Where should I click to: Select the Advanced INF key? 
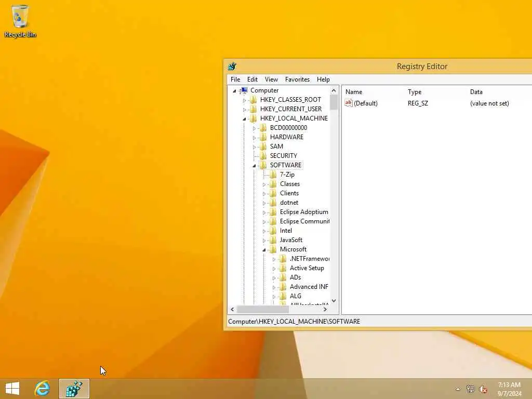(309, 287)
